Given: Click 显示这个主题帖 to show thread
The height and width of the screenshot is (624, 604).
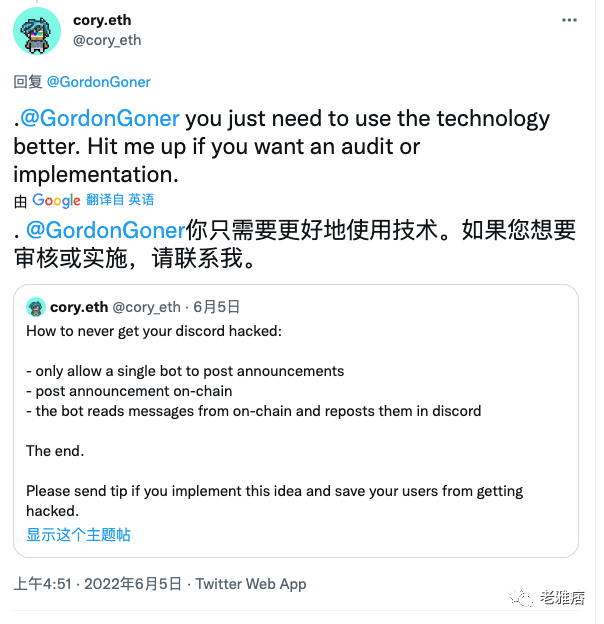Looking at the screenshot, I should 78,534.
